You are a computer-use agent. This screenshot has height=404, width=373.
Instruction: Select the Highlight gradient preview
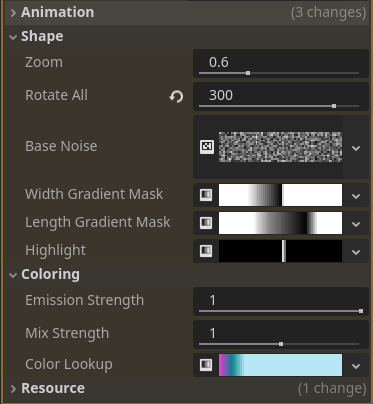[280, 251]
